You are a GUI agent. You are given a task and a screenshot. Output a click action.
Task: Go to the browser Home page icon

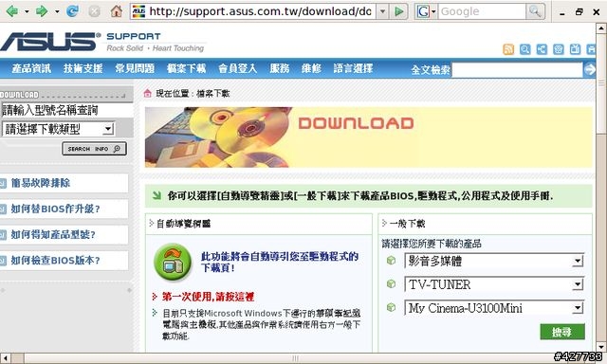[116, 11]
